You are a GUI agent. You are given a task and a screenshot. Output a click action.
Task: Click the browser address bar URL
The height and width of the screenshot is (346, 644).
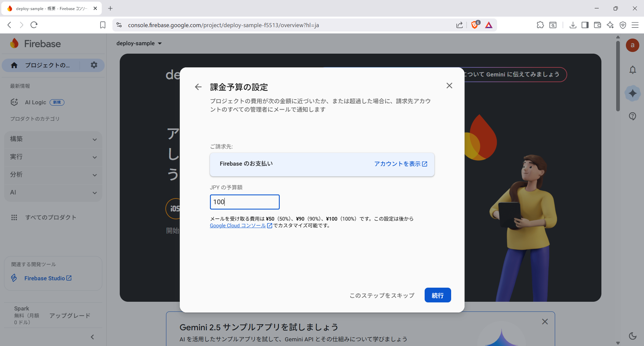[x=223, y=25]
